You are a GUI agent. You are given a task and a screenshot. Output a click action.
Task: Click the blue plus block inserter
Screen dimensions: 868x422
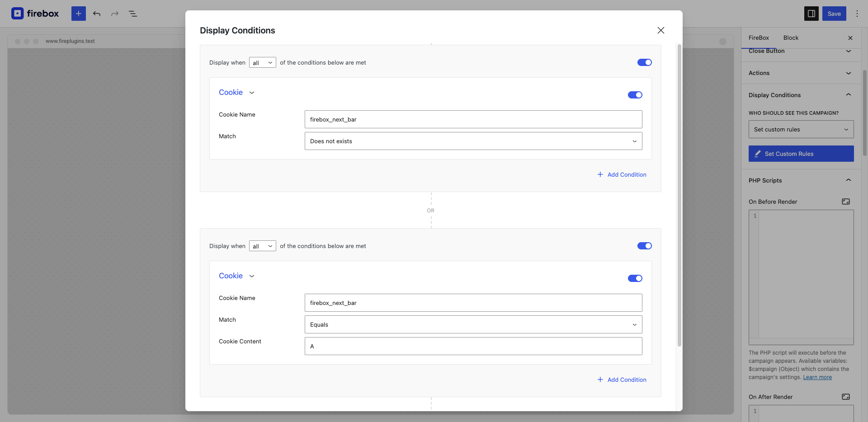(78, 14)
